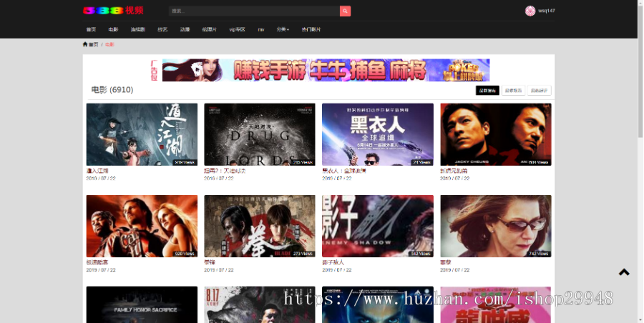This screenshot has height=323, width=644.
Task: Click the 黑衣人：全球追缉 title link
Action: [343, 171]
